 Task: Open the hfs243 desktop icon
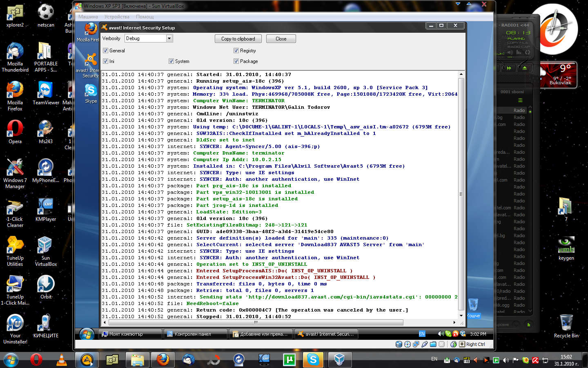coord(46,132)
